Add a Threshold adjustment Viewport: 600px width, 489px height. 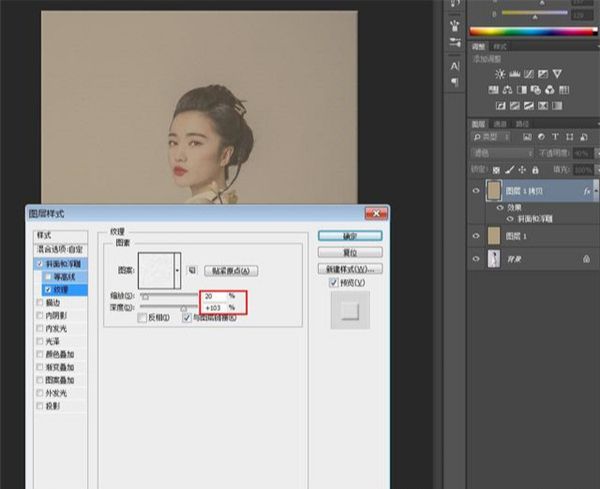click(x=529, y=106)
